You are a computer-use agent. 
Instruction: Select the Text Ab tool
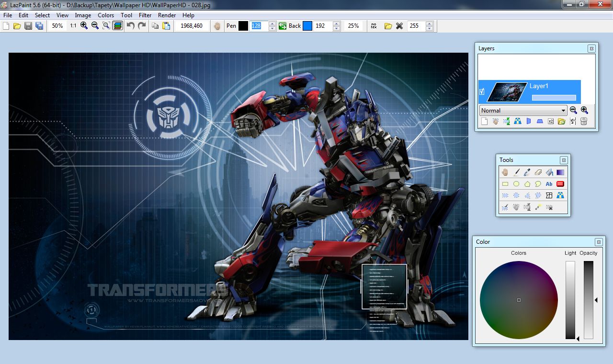coord(549,184)
